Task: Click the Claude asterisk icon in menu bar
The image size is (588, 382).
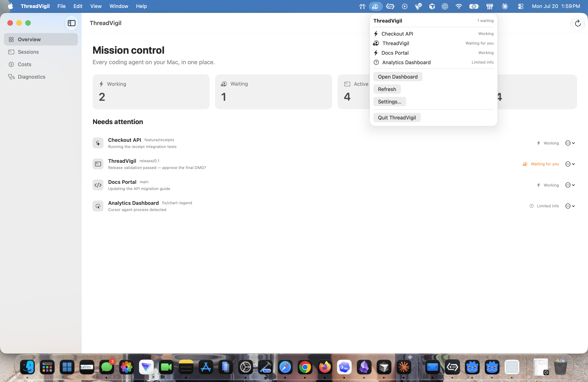Action: coord(505,6)
